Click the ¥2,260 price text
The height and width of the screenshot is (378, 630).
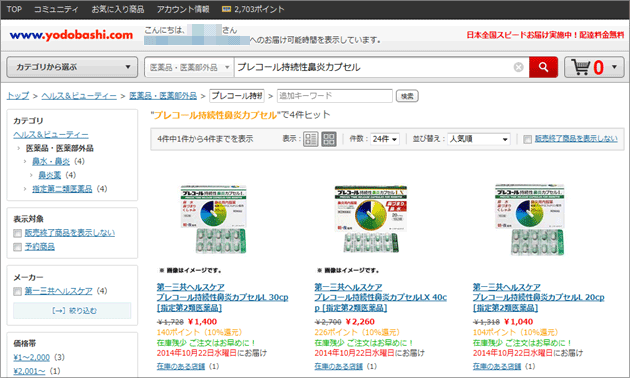coord(360,322)
